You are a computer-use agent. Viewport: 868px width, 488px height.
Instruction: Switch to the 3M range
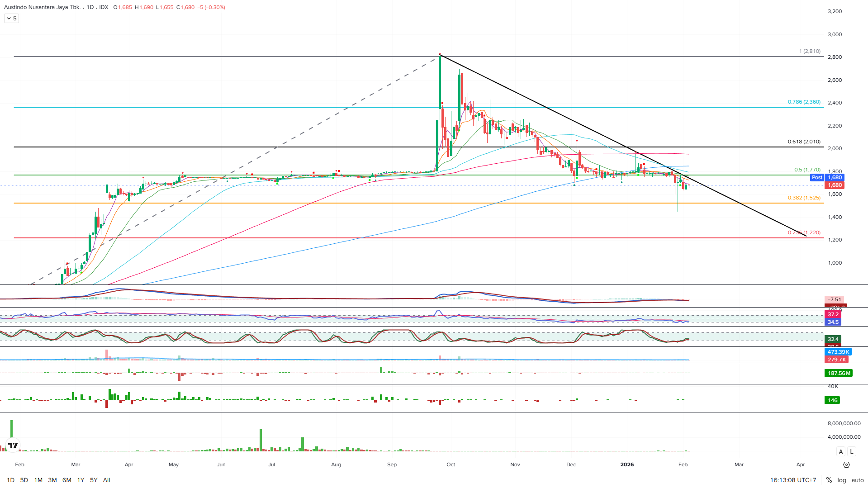(52, 480)
